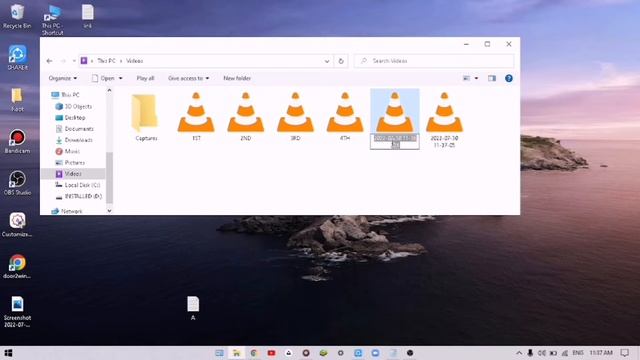Image resolution: width=640 pixels, height=360 pixels.
Task: Open Documents in navigation pane
Action: [x=79, y=129]
